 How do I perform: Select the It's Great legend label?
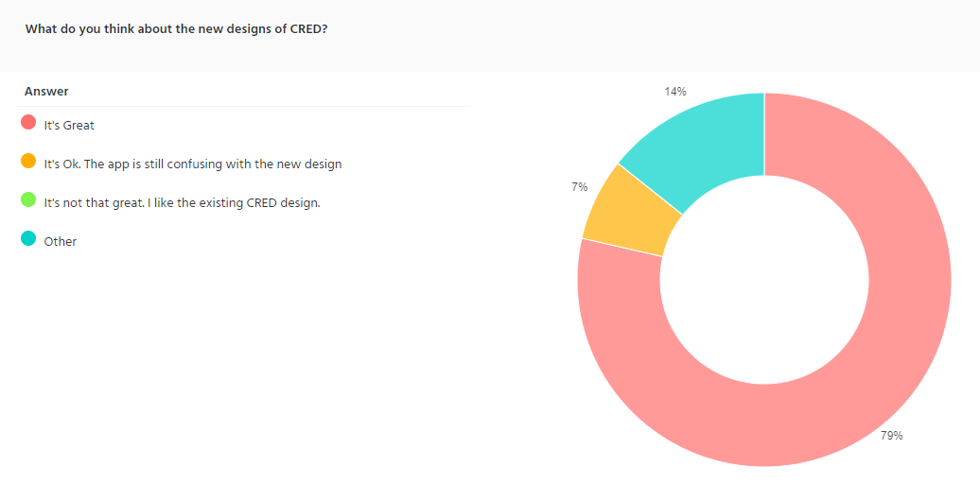tap(69, 125)
